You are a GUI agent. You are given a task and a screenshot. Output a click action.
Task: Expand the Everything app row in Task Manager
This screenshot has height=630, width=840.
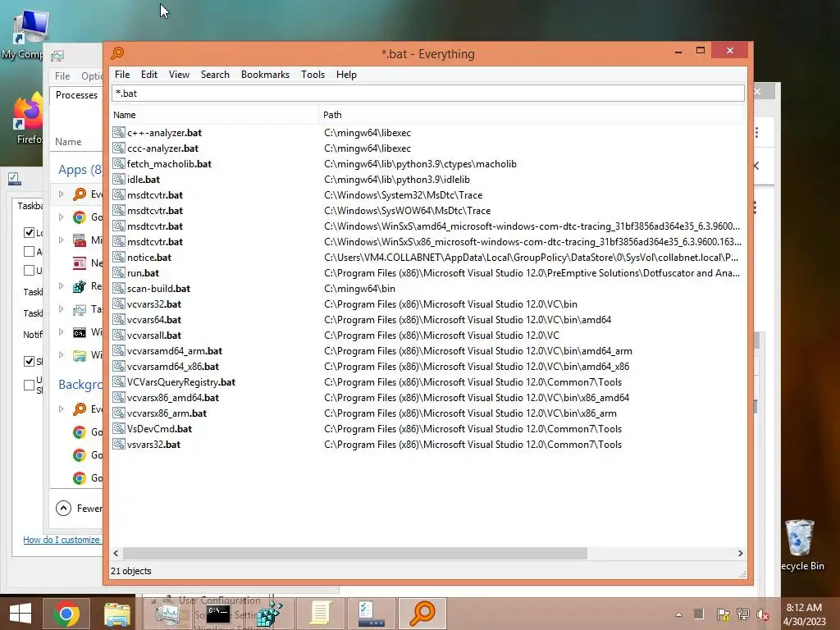tap(61, 194)
